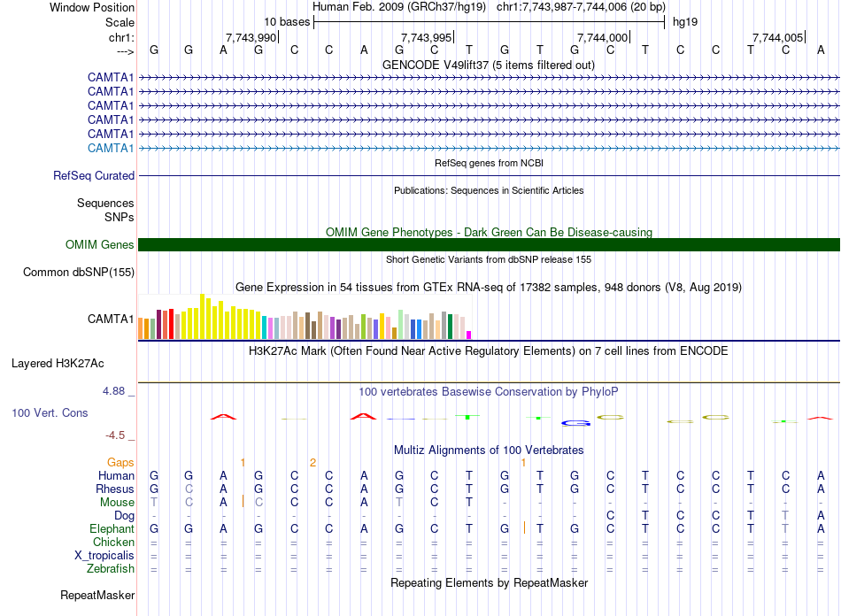This screenshot has height=616, width=841.
Task: Click the magenta bar ending GTEx chart
Action: [x=469, y=335]
